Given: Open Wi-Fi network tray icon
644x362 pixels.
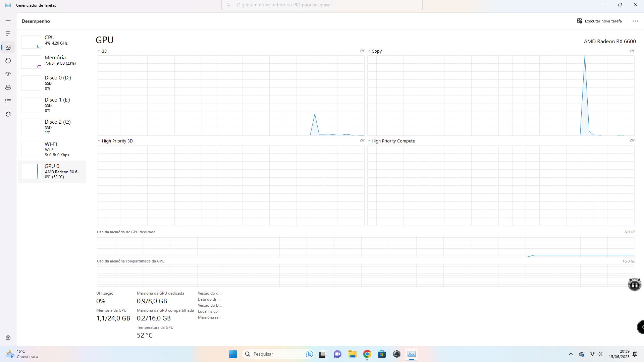Looking at the screenshot, I should (x=592, y=354).
